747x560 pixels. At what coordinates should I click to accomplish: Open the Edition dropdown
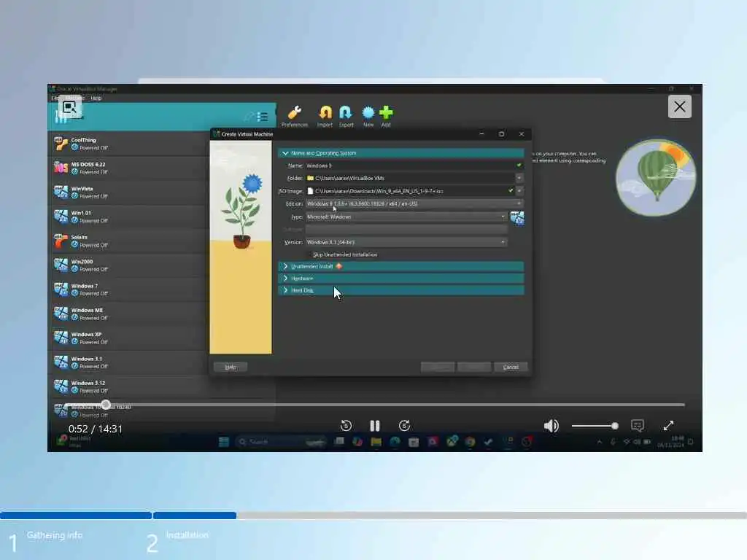(x=414, y=204)
